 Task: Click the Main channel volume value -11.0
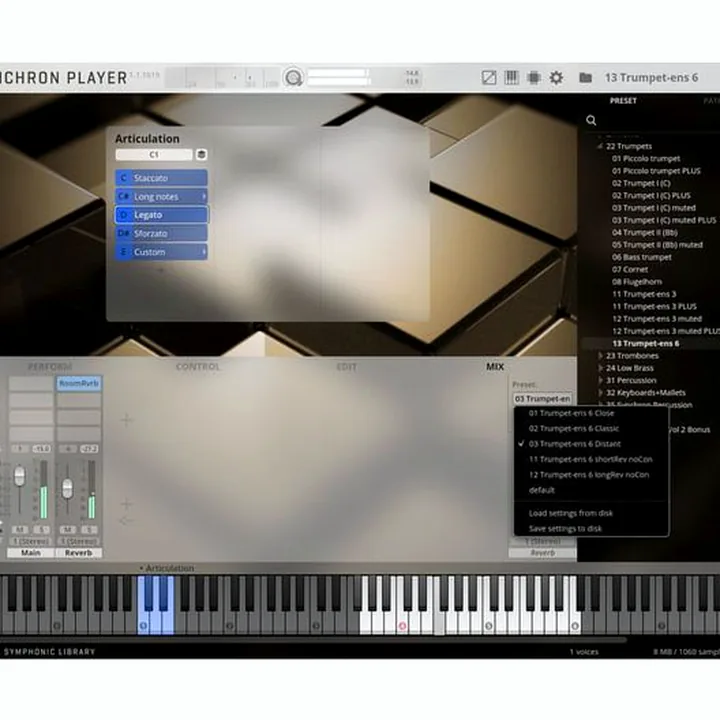tap(42, 449)
